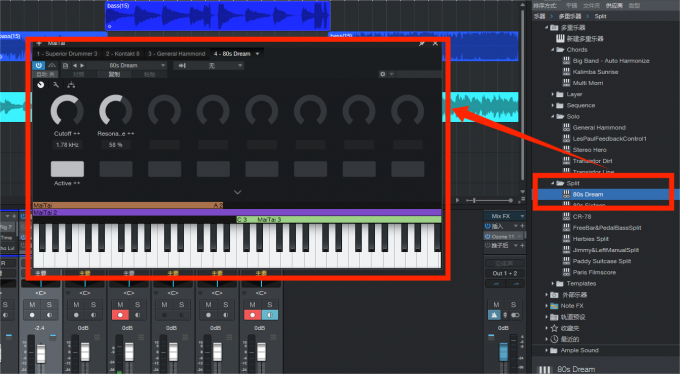Toggle monitor on the -2.4 channel

(x=49, y=315)
